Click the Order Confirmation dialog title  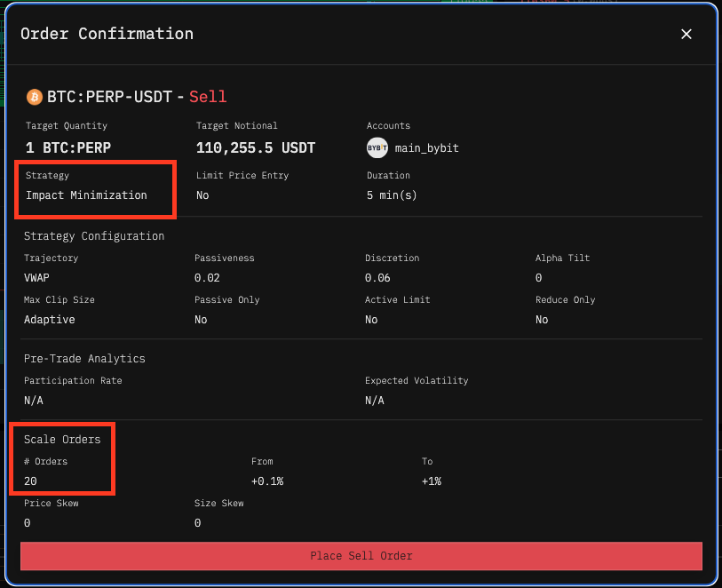point(107,34)
